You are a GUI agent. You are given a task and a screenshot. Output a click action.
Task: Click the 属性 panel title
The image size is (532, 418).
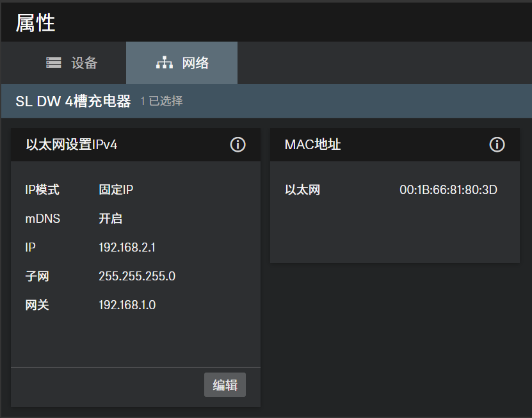(x=35, y=22)
